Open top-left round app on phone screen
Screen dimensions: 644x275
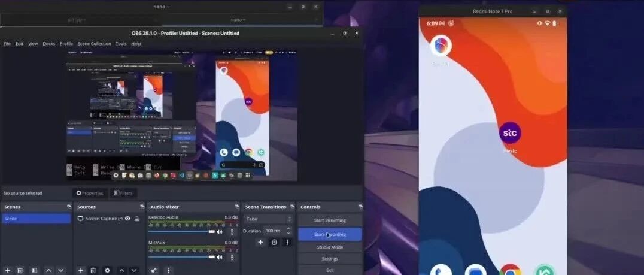pos(441,45)
